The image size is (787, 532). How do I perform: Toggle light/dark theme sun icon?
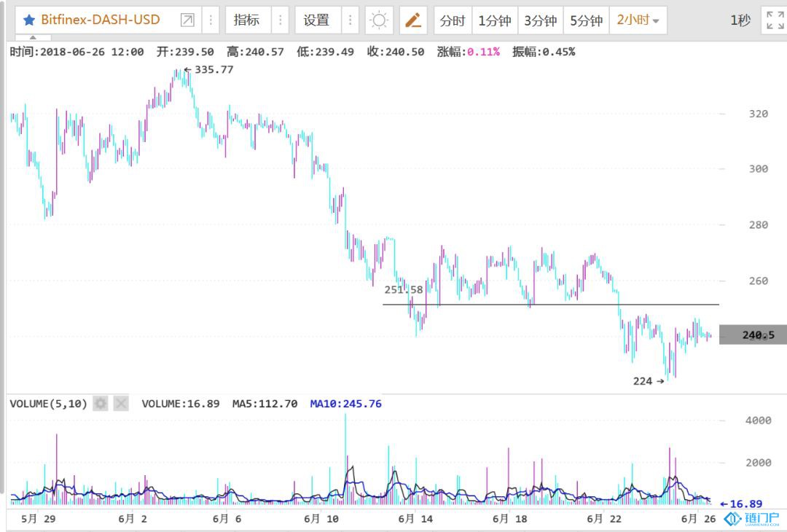tap(379, 20)
